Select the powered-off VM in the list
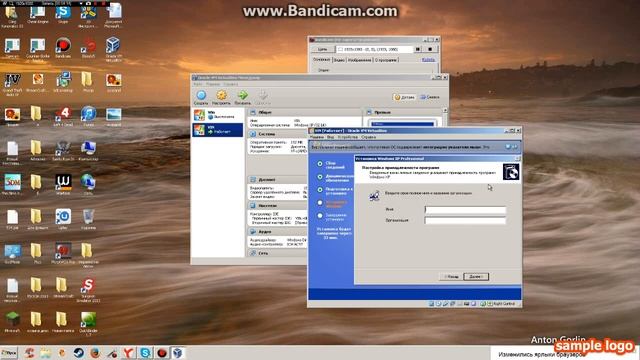The width and height of the screenshot is (640, 360). coord(218,115)
